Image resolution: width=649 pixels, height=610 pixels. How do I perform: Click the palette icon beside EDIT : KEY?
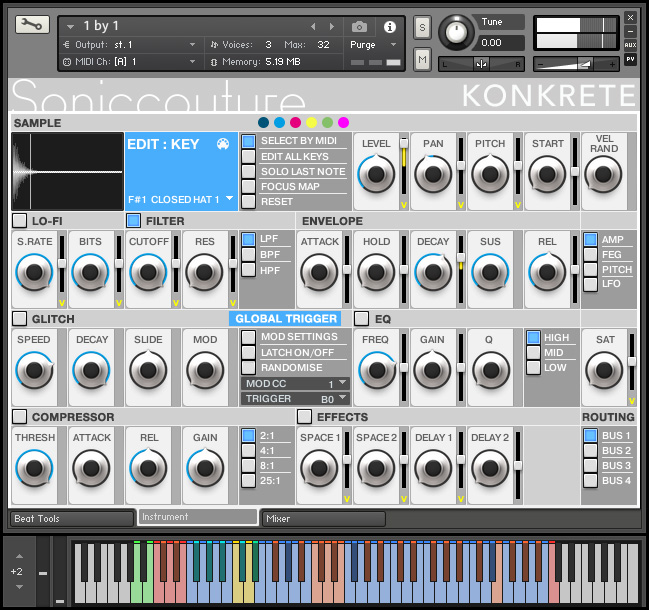223,144
